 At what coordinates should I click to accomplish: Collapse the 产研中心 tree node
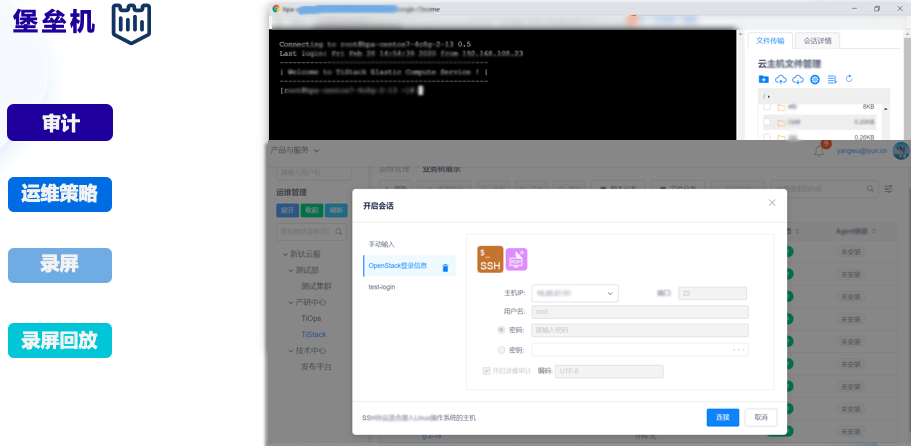(292, 303)
